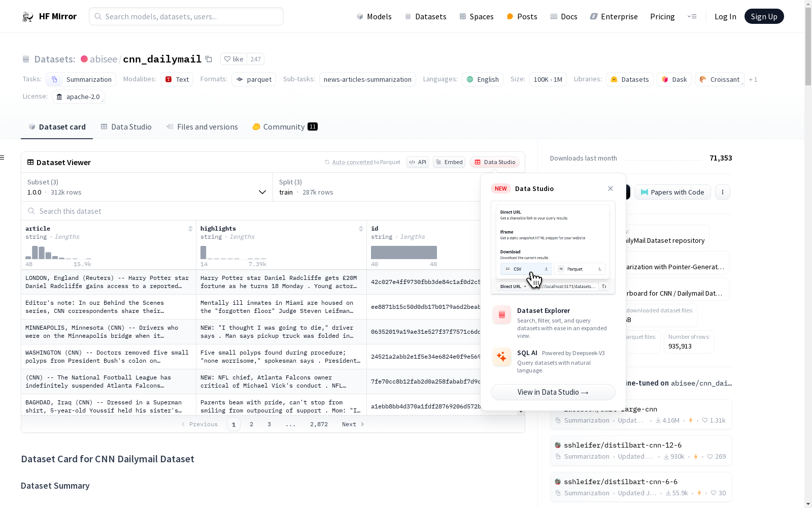Image resolution: width=812 pixels, height=508 pixels.
Task: Focus the search models, datasets, users field
Action: click(186, 16)
